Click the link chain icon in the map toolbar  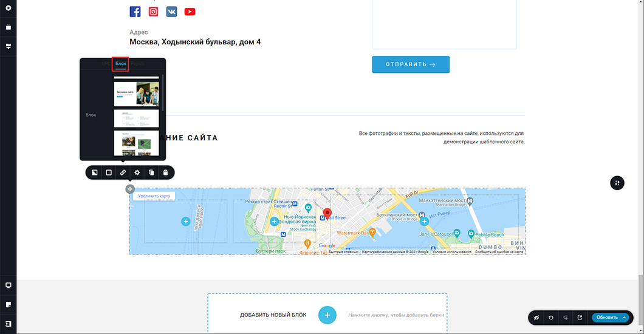[x=123, y=172]
